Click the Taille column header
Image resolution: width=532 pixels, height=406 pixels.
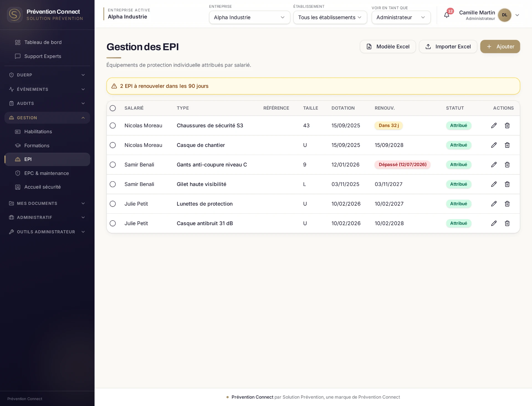coord(310,108)
